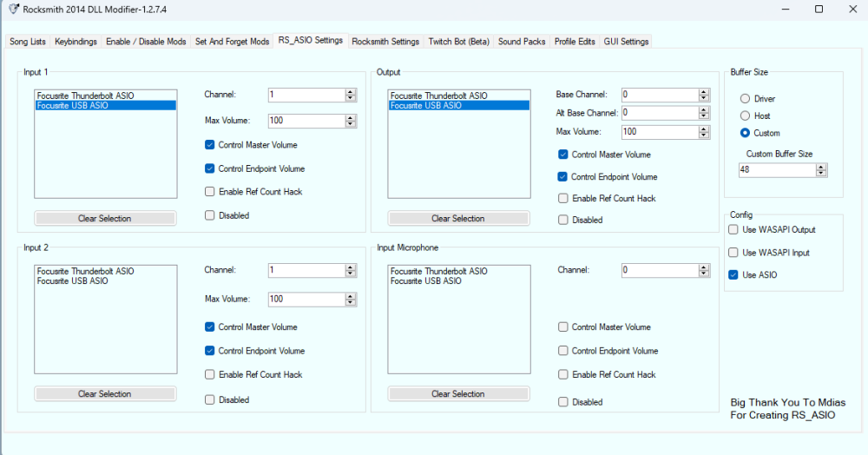Decrease Input 1 Max Volume with down arrow
The height and width of the screenshot is (455, 868).
[351, 124]
